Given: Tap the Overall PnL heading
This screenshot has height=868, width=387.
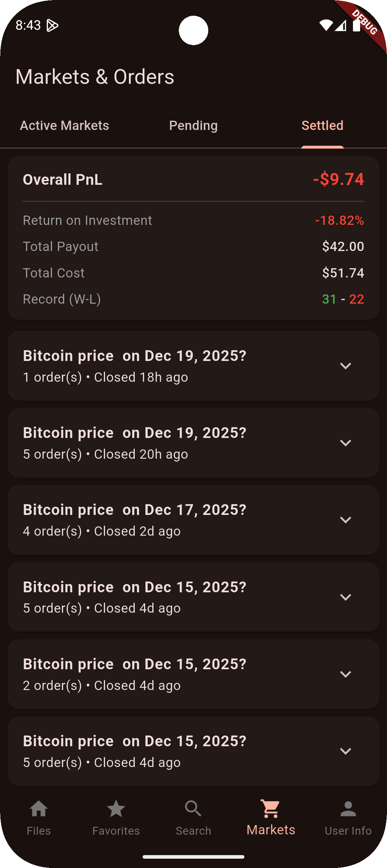Looking at the screenshot, I should (x=63, y=180).
